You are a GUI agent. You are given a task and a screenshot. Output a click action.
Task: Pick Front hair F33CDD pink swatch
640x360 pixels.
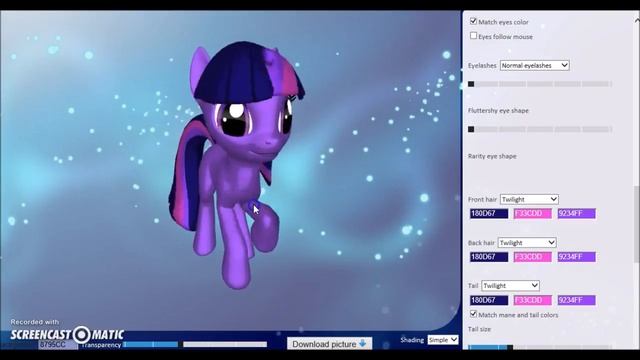533,213
